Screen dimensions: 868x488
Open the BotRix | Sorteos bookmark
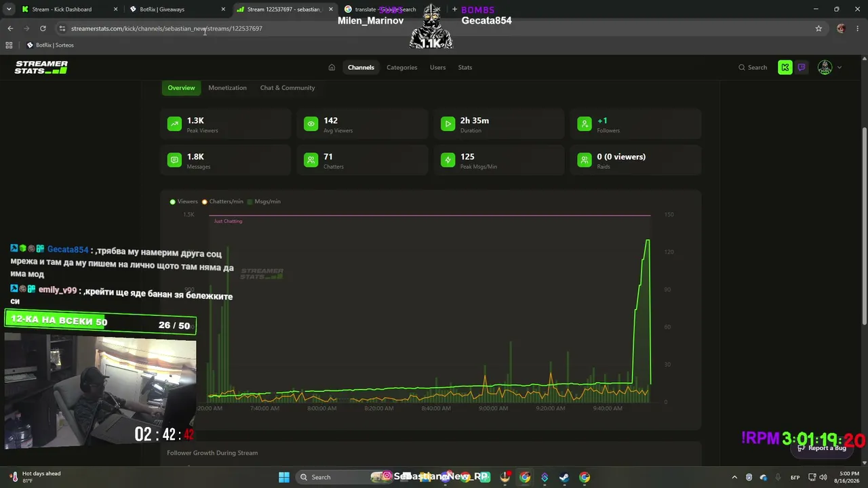(x=50, y=45)
